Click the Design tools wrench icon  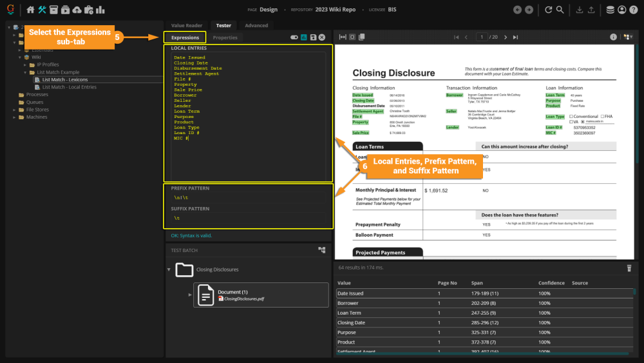43,10
